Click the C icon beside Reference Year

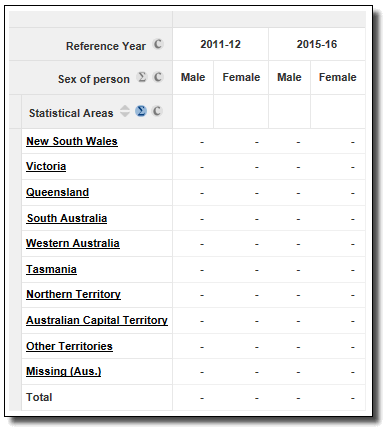[x=157, y=44]
